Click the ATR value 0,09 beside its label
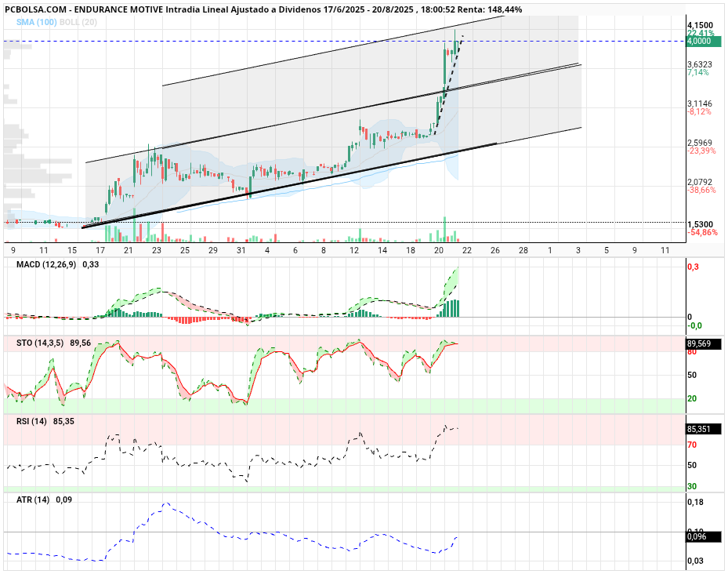Screen dimensions: 728x574 coord(64,500)
